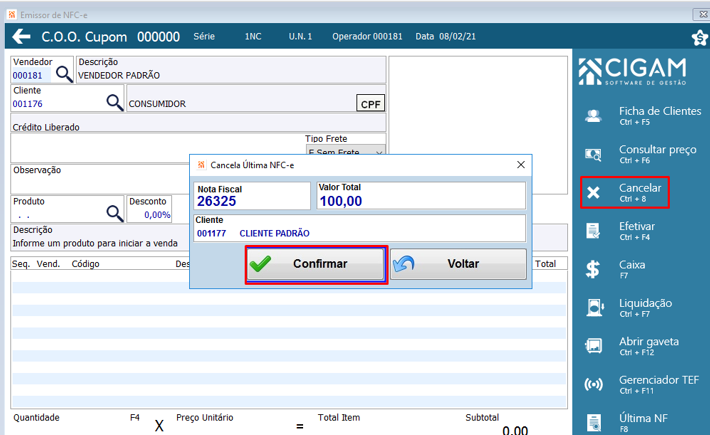Image resolution: width=710 pixels, height=435 pixels.
Task: Search Produto with magnifier icon
Action: (x=115, y=213)
